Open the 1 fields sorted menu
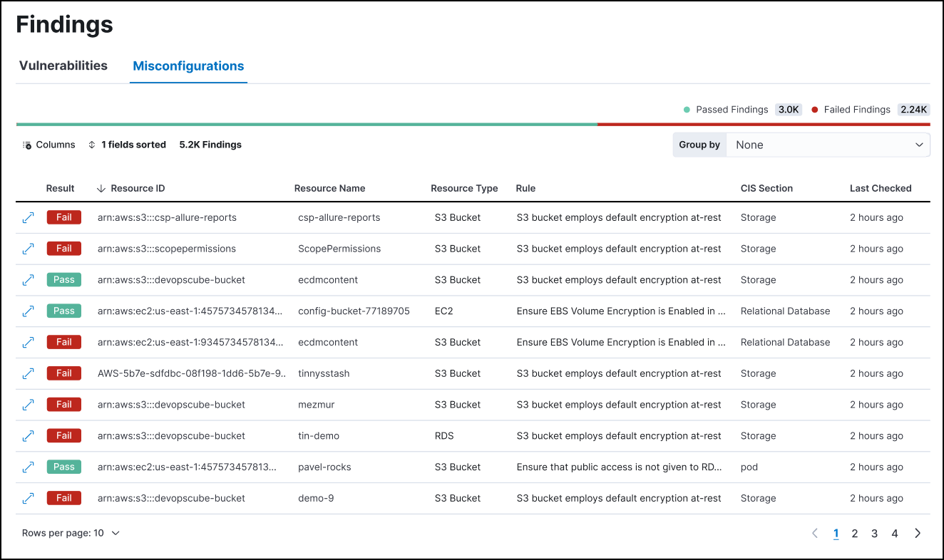The height and width of the screenshot is (560, 944). pos(127,145)
